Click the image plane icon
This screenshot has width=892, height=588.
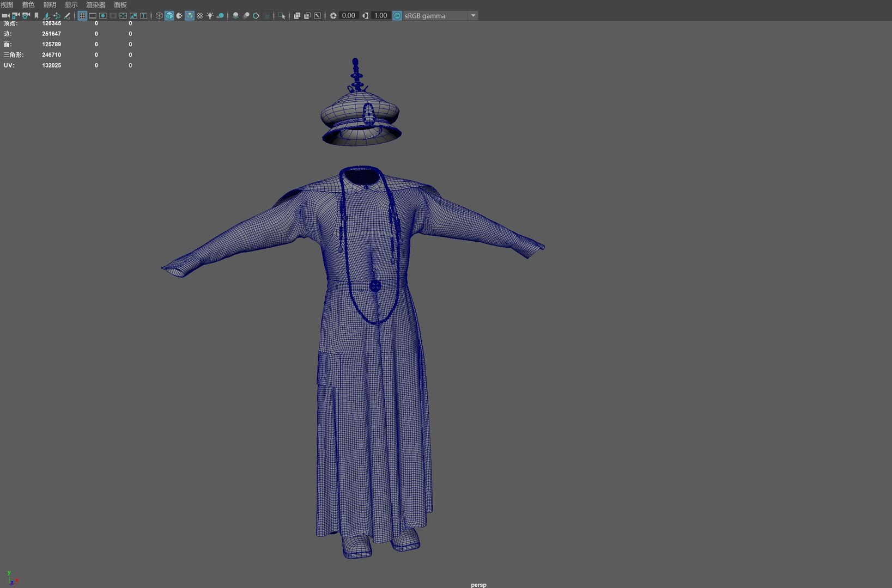point(47,16)
